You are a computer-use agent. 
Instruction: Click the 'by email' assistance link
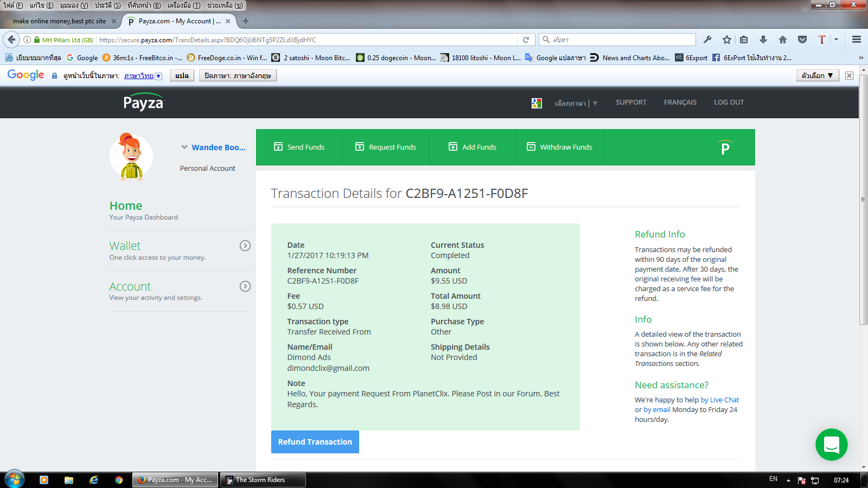[657, 410]
